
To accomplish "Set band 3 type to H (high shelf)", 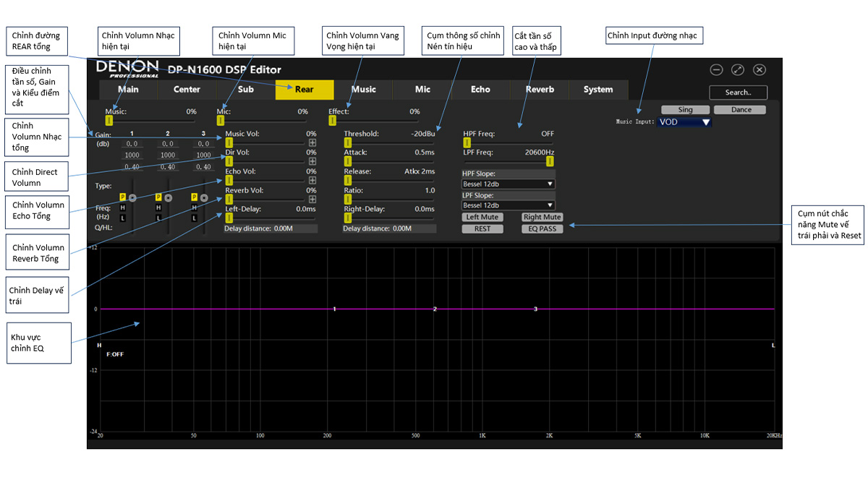I will [194, 208].
